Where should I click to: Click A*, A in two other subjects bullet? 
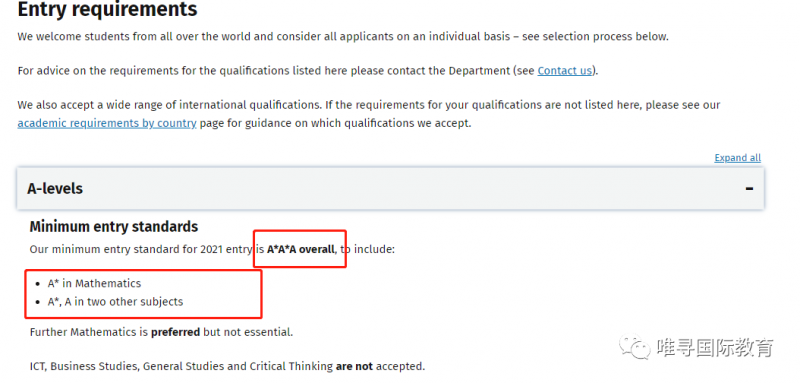click(x=115, y=302)
